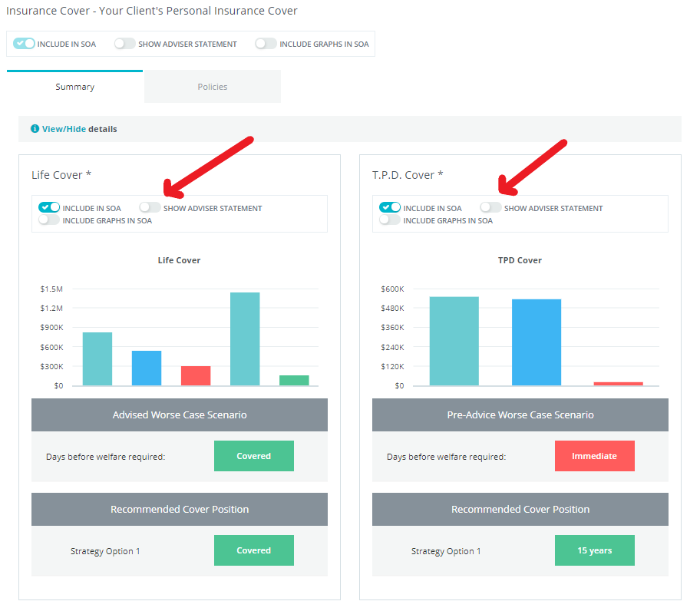The image size is (700, 611).
Task: Toggle T.P.D. Cover Include in SOA switch
Action: (x=390, y=208)
